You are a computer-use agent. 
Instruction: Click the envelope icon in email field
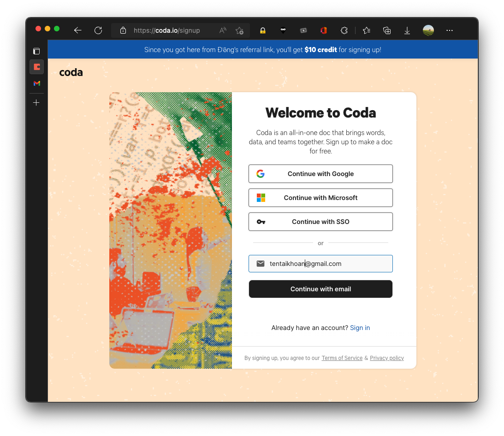pos(261,264)
